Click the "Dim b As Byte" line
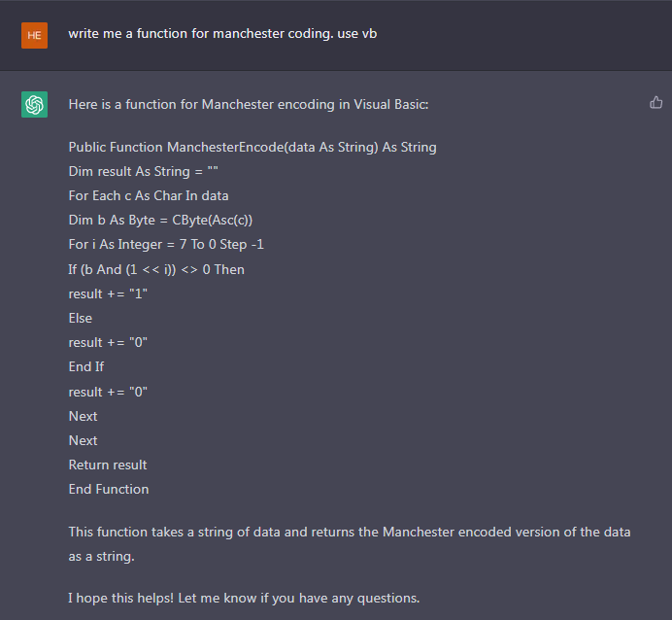672x620 pixels. pos(160,221)
